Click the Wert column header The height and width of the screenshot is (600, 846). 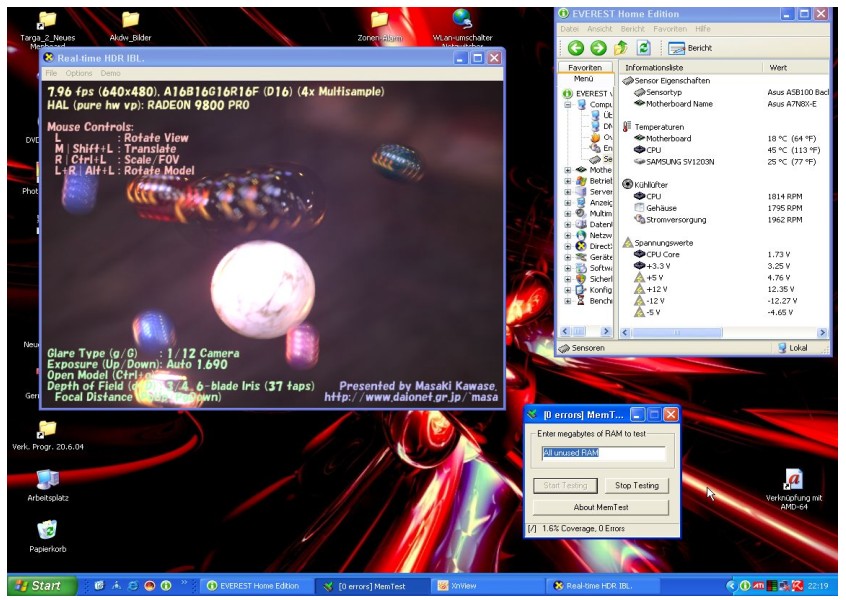pos(795,67)
